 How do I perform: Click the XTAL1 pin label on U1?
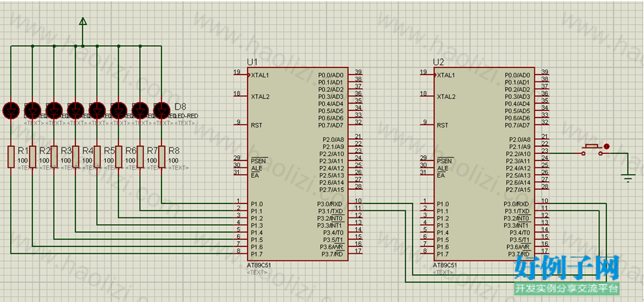[261, 75]
